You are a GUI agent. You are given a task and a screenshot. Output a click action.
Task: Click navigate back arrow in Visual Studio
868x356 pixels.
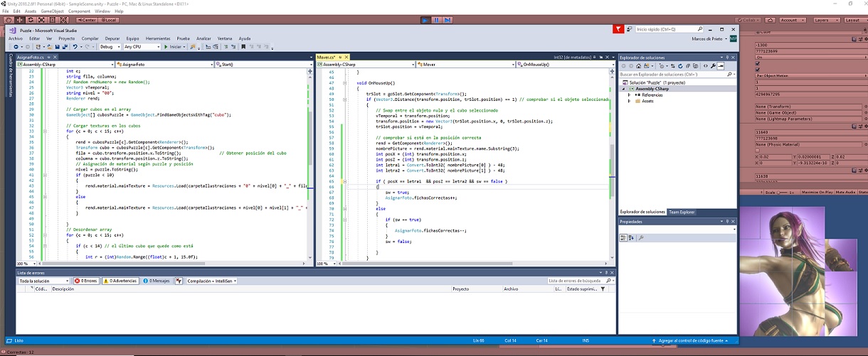coord(16,47)
